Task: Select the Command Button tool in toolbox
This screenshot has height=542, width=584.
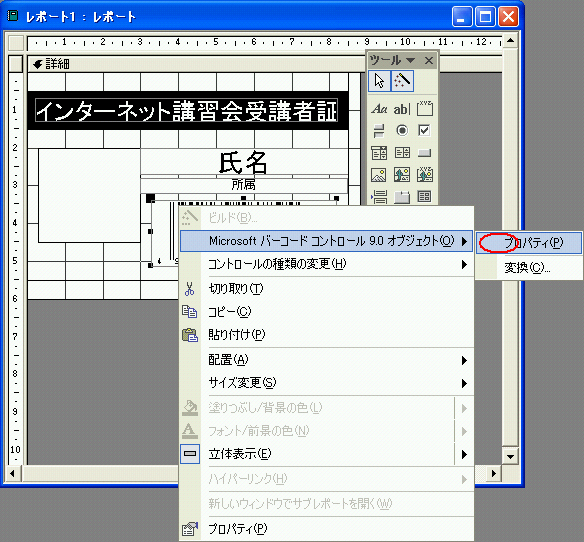Action: [x=425, y=153]
